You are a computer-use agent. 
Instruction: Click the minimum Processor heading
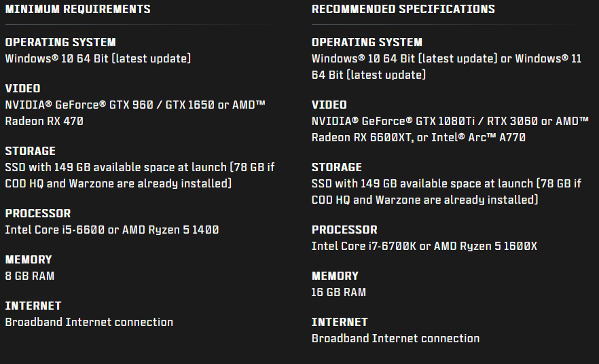(38, 213)
